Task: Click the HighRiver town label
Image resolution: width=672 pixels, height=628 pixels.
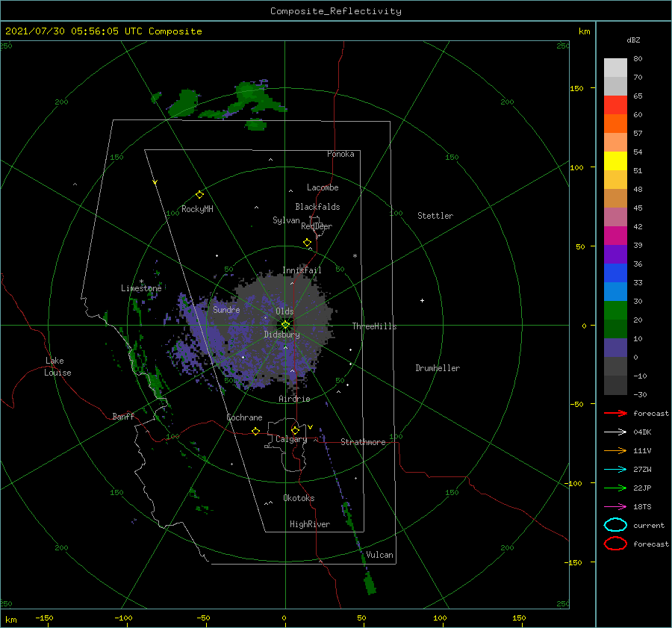Action: (310, 524)
